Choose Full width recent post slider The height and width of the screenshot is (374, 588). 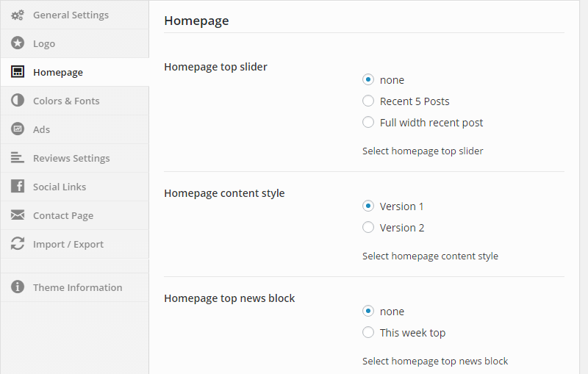368,123
